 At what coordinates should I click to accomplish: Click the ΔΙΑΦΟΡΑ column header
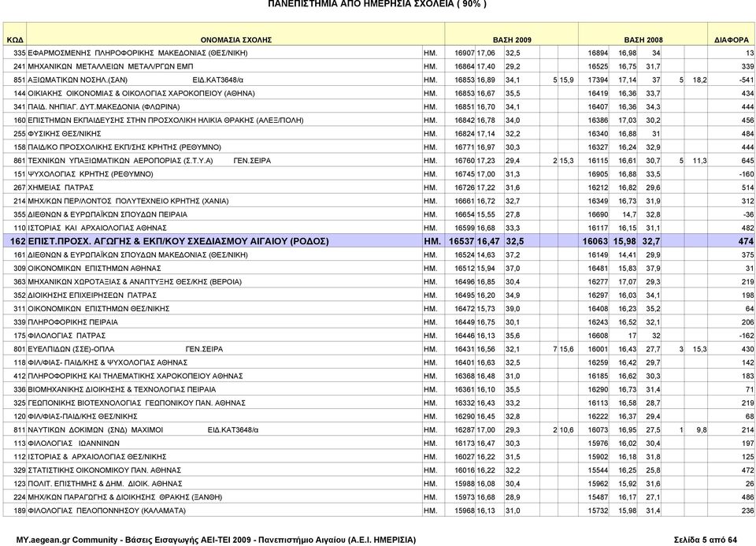coord(732,40)
